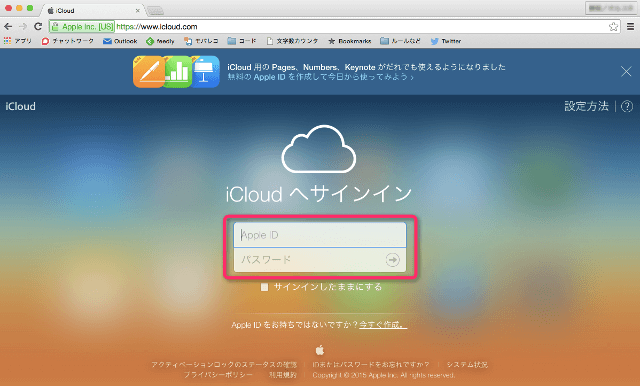Click the forgot ID or password link
640x386 pixels.
(x=371, y=364)
